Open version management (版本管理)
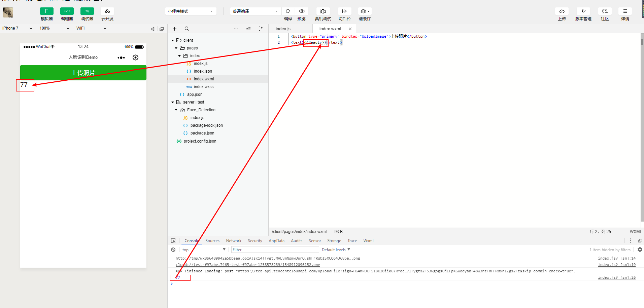The height and width of the screenshot is (308, 644). click(583, 11)
